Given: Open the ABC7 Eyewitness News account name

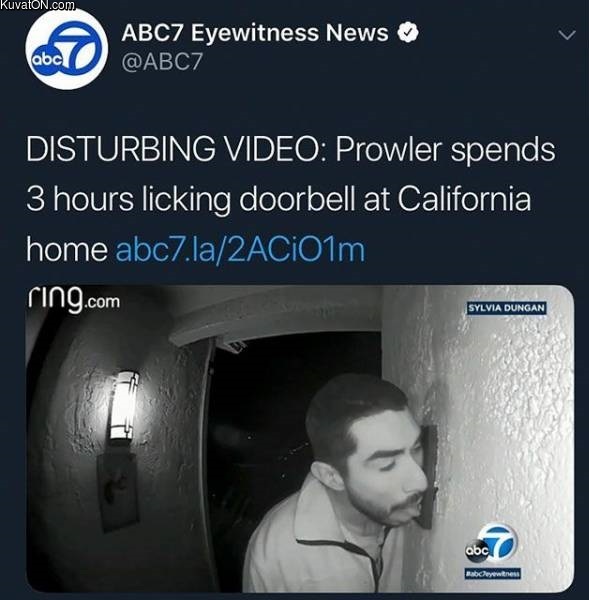Looking at the screenshot, I should tap(255, 33).
